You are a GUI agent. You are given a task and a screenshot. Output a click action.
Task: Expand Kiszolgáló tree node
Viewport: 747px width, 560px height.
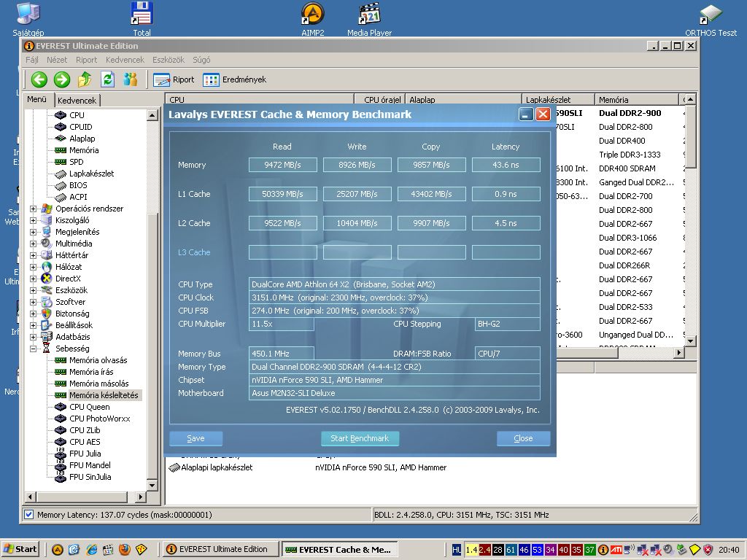pos(33,220)
